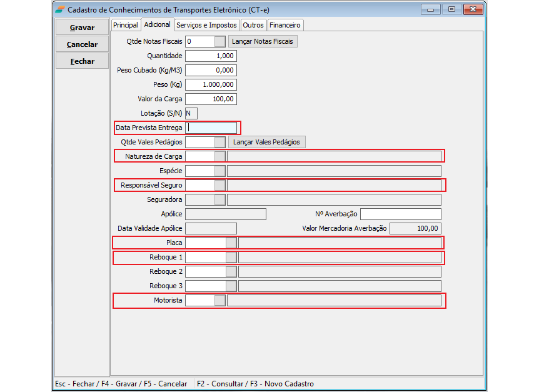Screen dimensions: 539x392
Task: Click the Gravar button
Action: pos(82,28)
